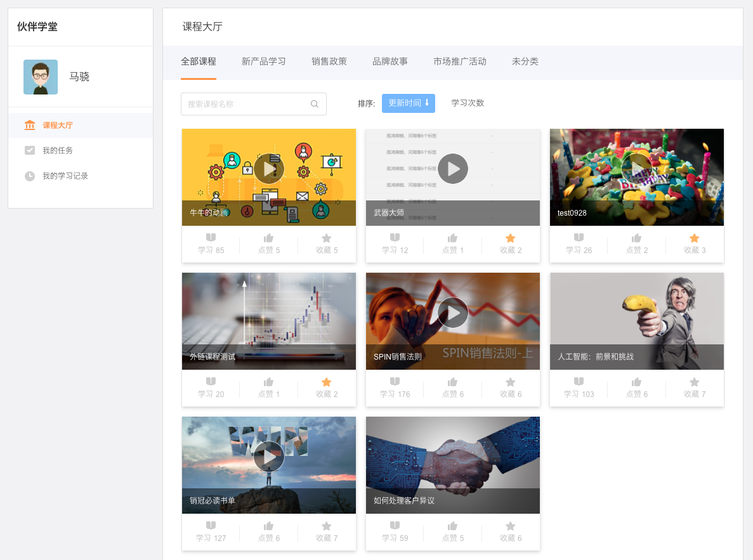
Task: Open the 人工智能：前景和挑战 course thumbnail
Action: coord(637,322)
